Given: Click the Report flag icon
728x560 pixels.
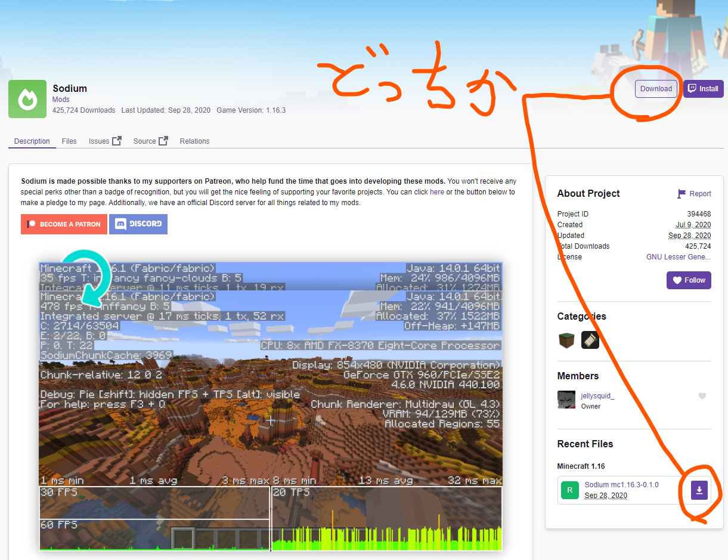Looking at the screenshot, I should coord(681,194).
